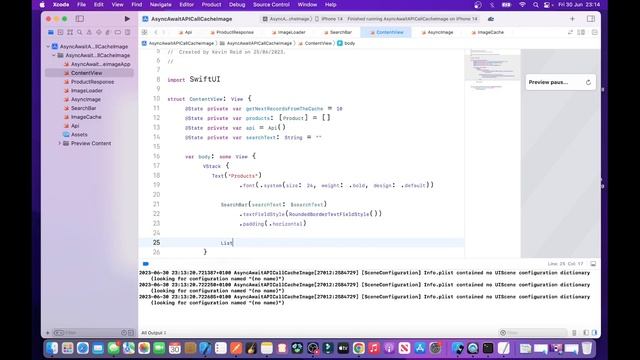Clear the console with trash icon
The image size is (640, 360).
coord(575,333)
